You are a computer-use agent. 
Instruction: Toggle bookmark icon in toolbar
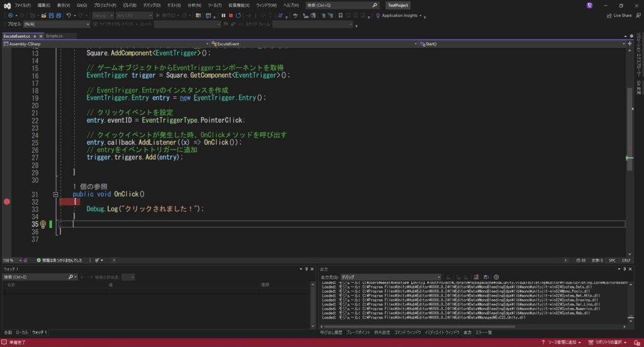tap(340, 16)
